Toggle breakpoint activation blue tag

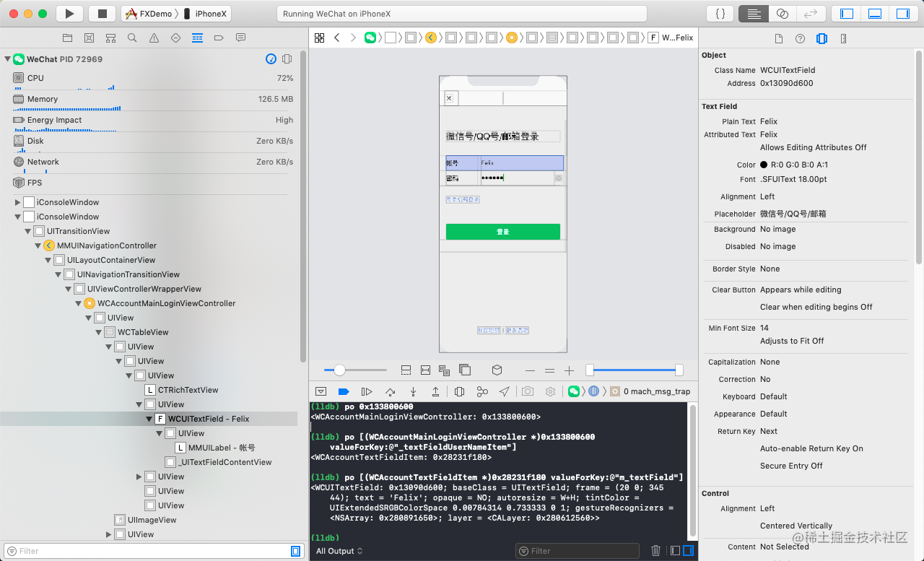pos(344,391)
